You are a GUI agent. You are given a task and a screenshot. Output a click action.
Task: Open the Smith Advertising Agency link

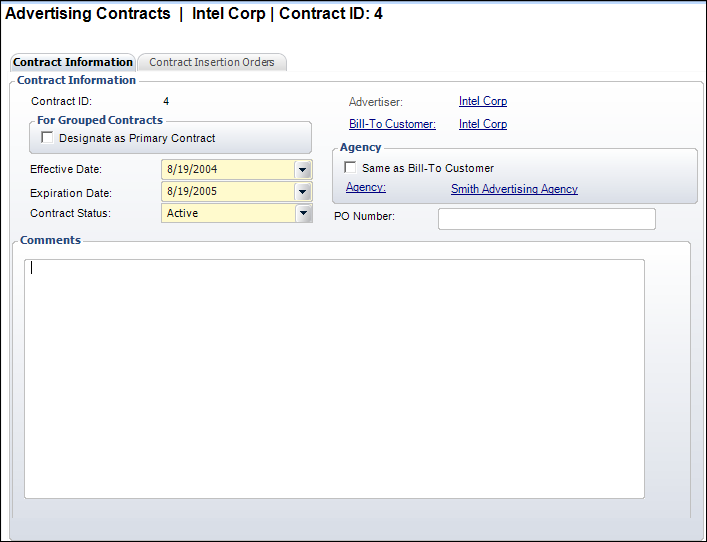point(514,189)
